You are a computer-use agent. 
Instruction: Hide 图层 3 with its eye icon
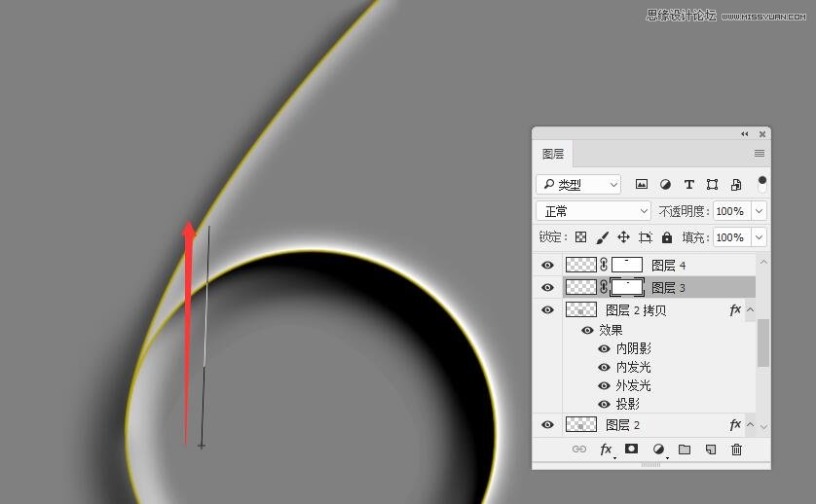pyautogui.click(x=547, y=288)
